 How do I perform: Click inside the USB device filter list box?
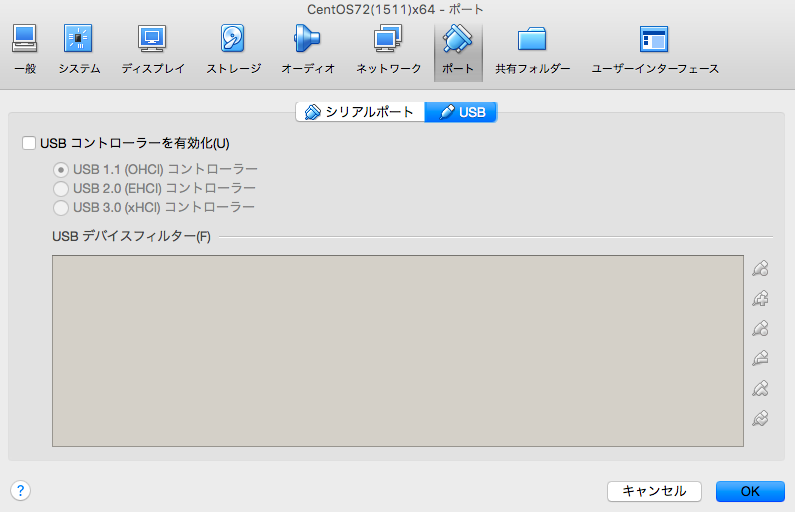tap(398, 351)
